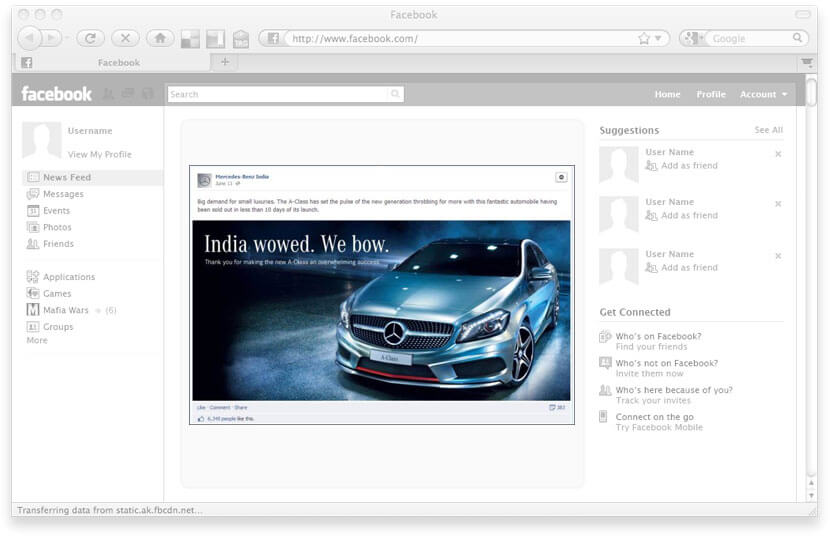The height and width of the screenshot is (536, 837).
Task: Click Share under the Mercedes post
Action: pyautogui.click(x=241, y=407)
